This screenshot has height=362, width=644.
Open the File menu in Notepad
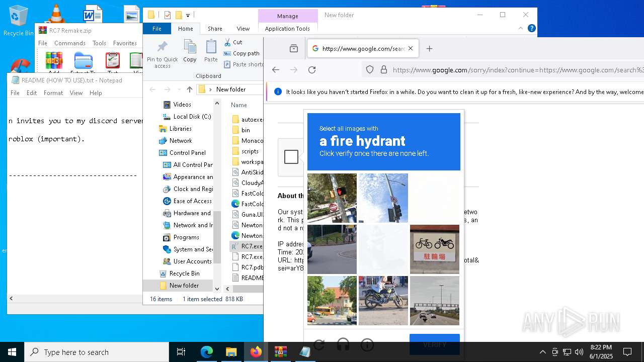pos(15,93)
